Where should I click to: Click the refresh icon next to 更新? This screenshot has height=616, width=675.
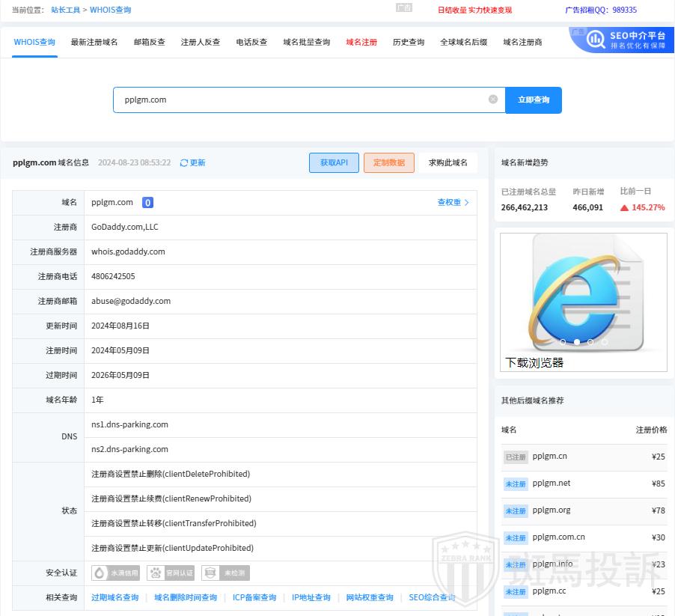[184, 163]
